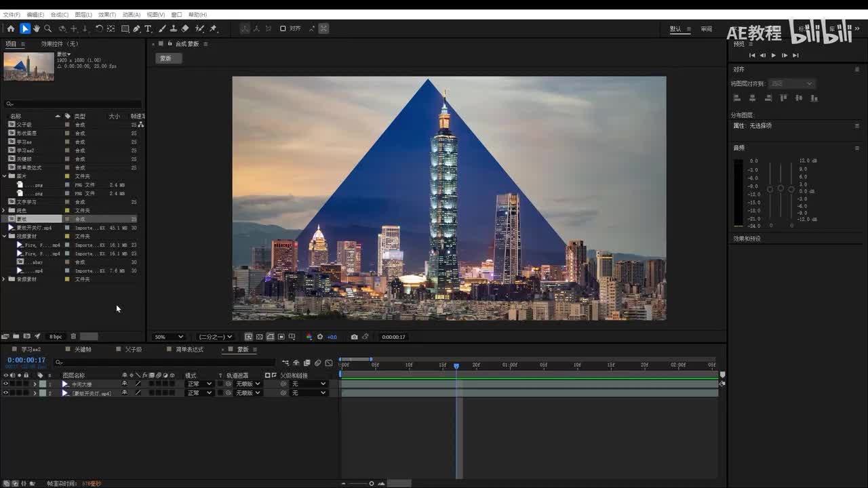
Task: Create a new composition from project panel
Action: coord(26,336)
